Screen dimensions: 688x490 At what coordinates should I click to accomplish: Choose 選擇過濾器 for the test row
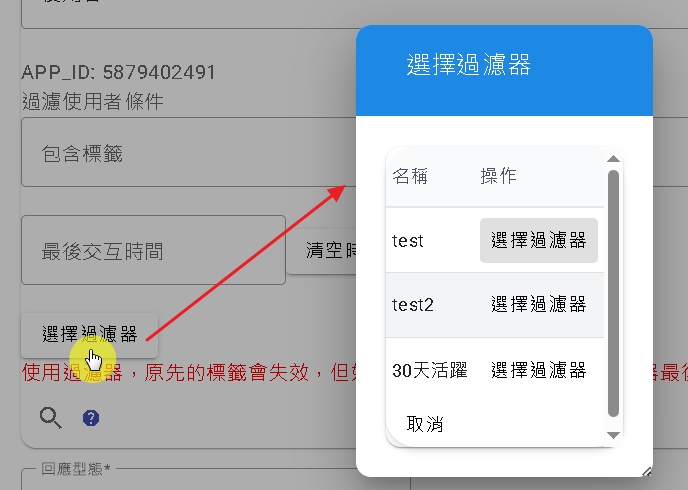tap(538, 241)
